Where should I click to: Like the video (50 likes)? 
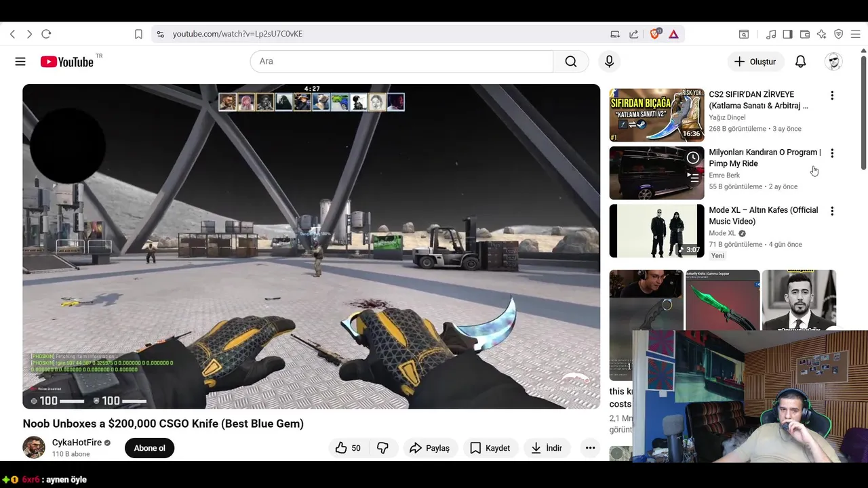click(x=349, y=448)
